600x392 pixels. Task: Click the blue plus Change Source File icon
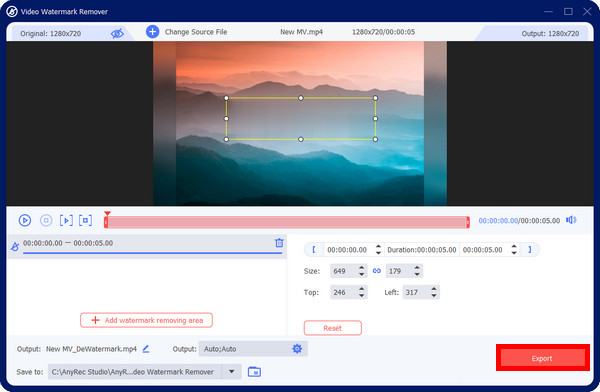pos(152,32)
